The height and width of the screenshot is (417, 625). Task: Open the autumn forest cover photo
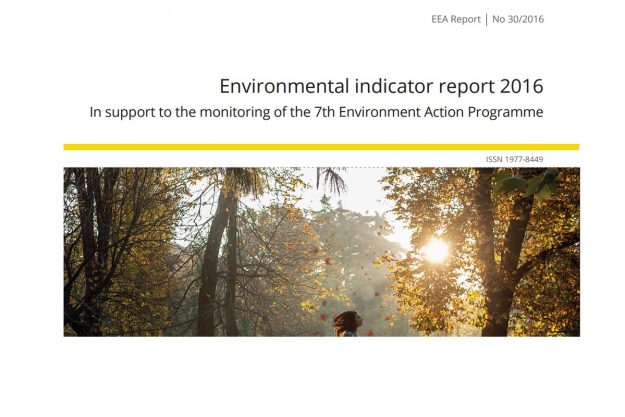coord(320,251)
